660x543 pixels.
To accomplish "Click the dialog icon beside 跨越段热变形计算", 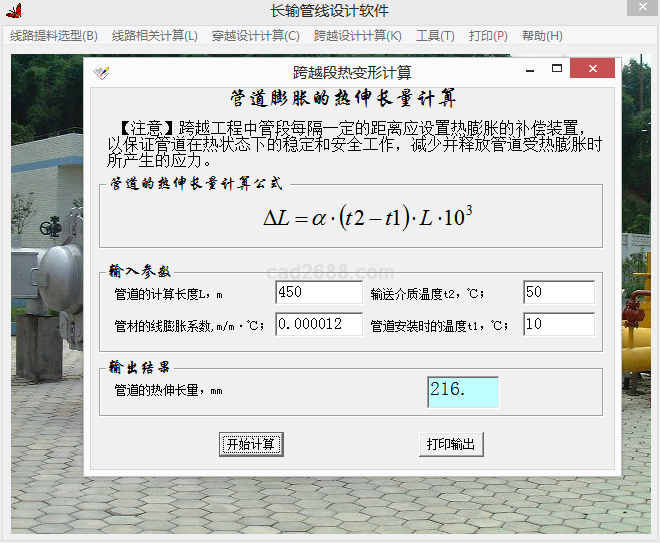I will pyautogui.click(x=101, y=73).
